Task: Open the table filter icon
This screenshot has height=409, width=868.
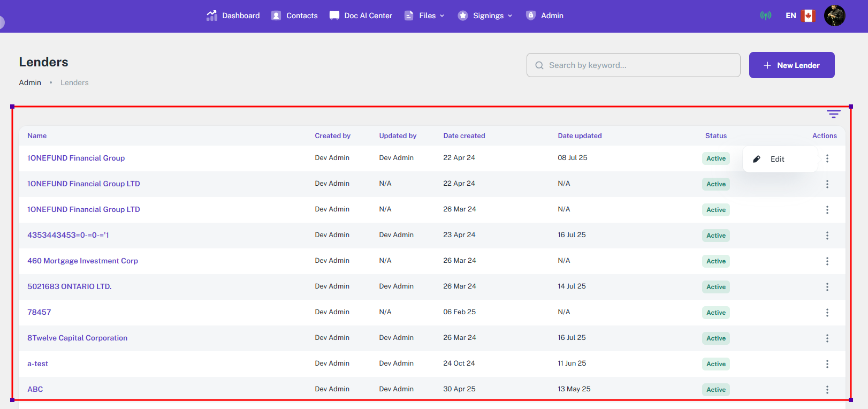Action: pyautogui.click(x=833, y=114)
